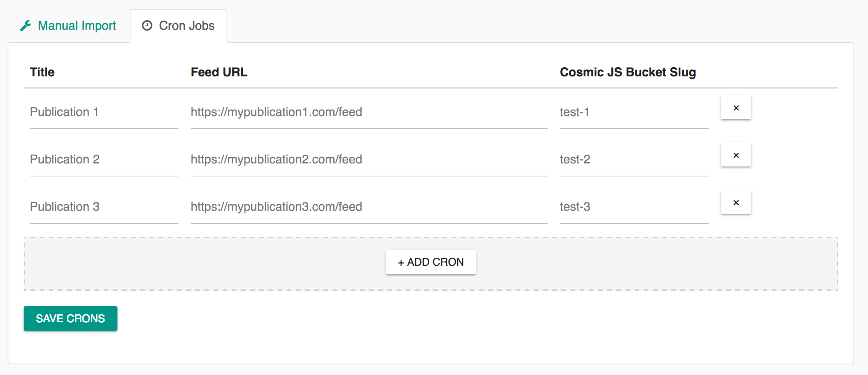Edit the test-1 bucket slug field
Viewport: 868px width, 375px height.
[634, 112]
